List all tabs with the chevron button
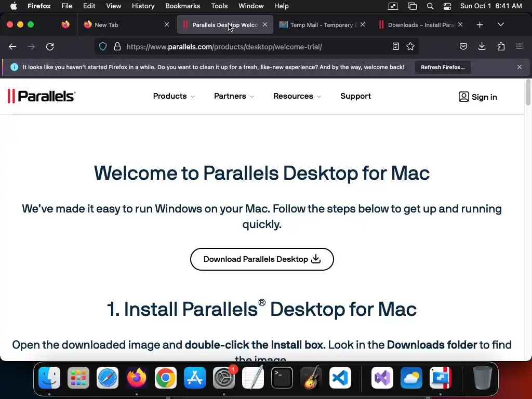Screen dimensions: 532x399 click(501, 24)
